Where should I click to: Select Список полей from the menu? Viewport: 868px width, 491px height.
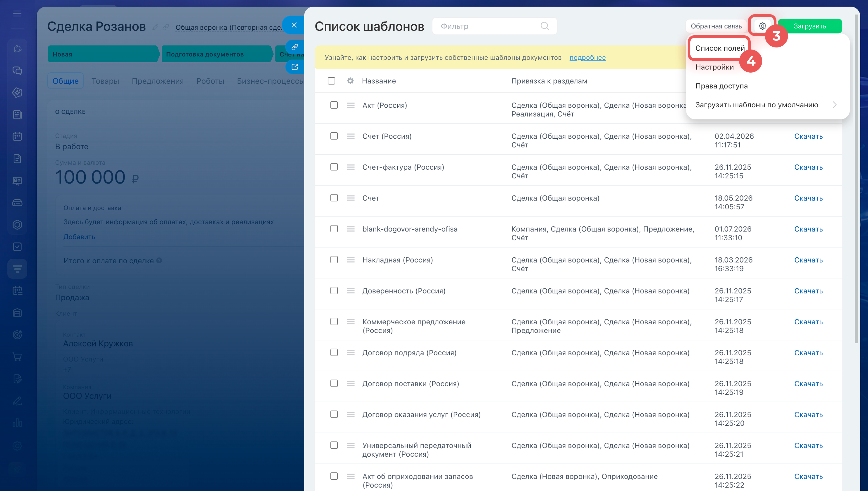720,48
